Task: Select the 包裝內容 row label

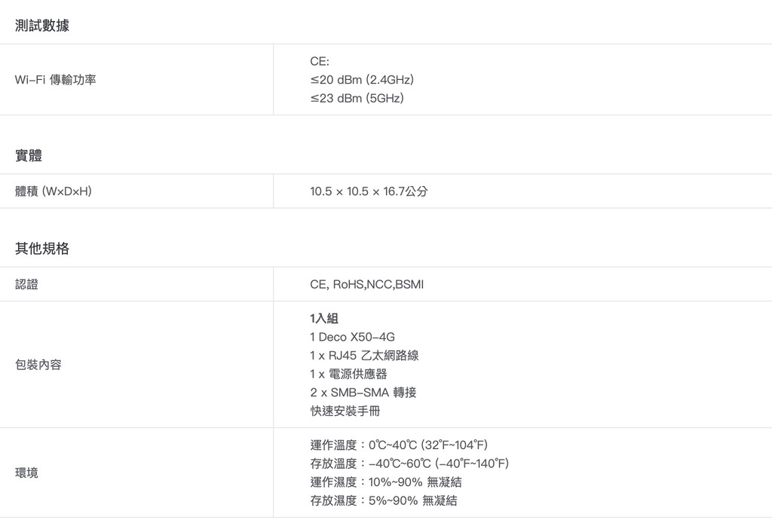Action: coord(38,365)
